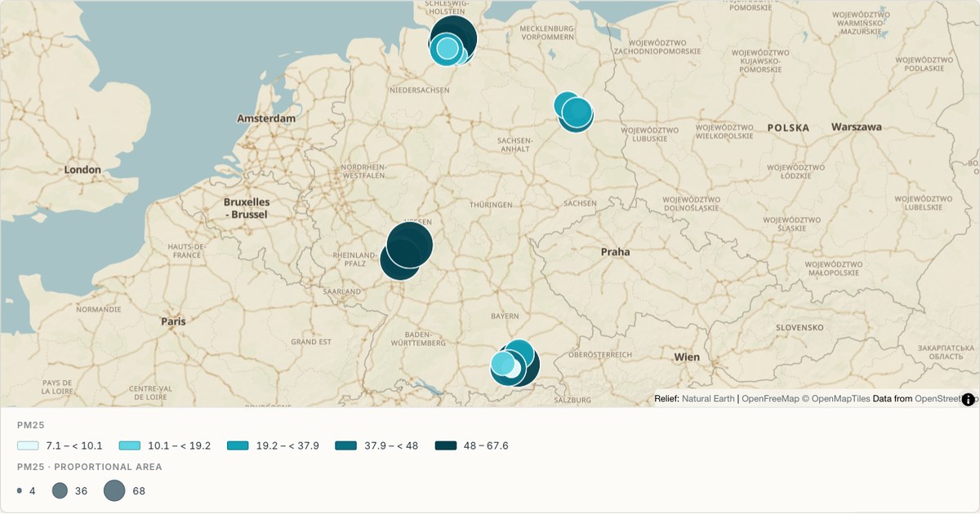Select the light blue bubble near Munich
This screenshot has height=514, width=980.
click(x=502, y=363)
